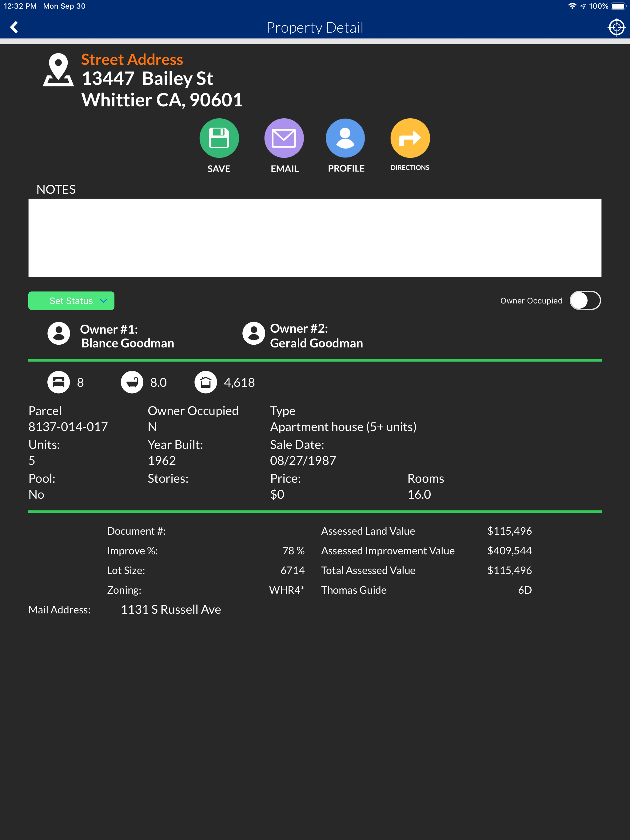Open the blue PROFILE person icon
The width and height of the screenshot is (630, 840).
click(x=345, y=138)
